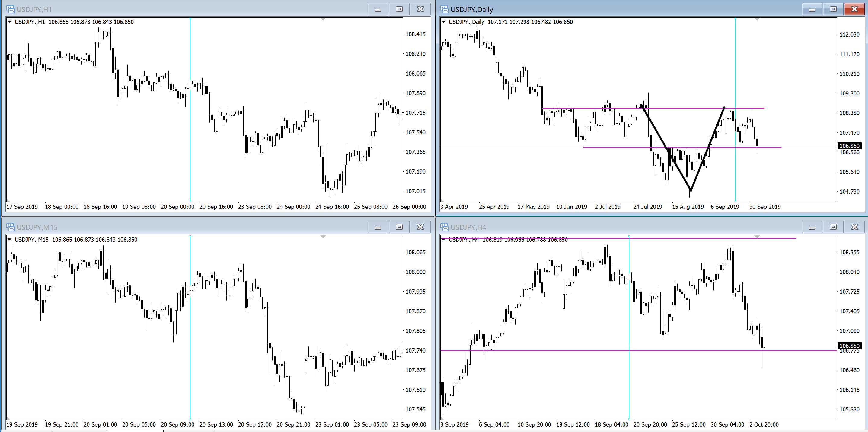Click the gray chart shift marker on H1 chart
The width and height of the screenshot is (868, 432).
[x=323, y=19]
